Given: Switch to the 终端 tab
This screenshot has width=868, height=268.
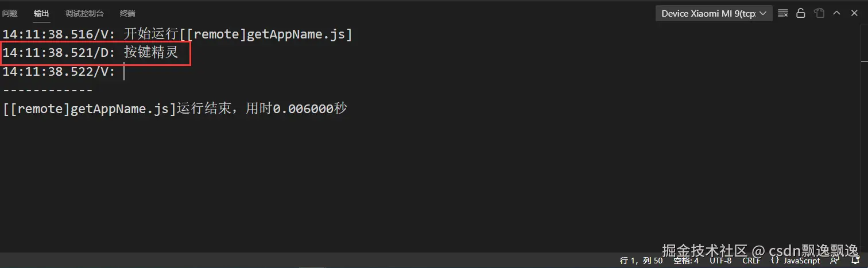Looking at the screenshot, I should pos(127,13).
